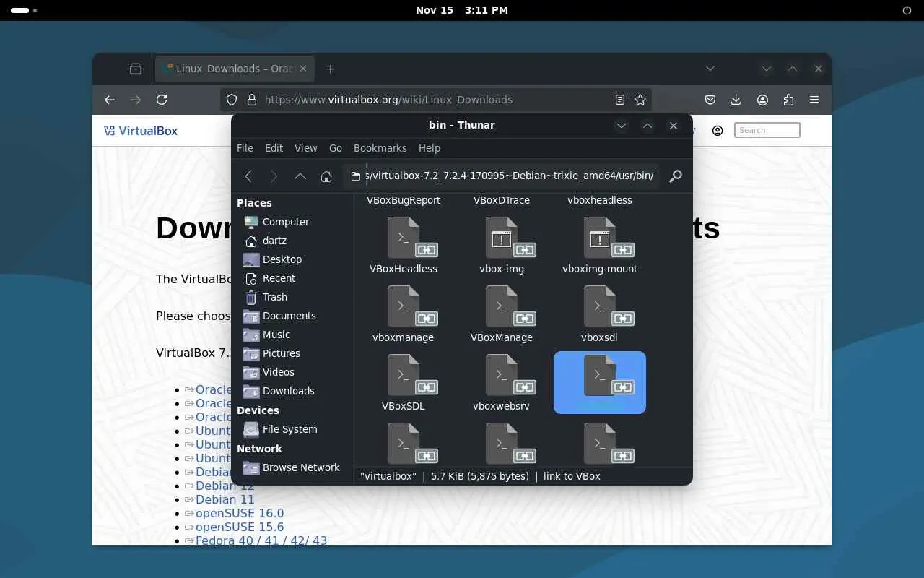Open Thunar's Edit menu

point(274,148)
